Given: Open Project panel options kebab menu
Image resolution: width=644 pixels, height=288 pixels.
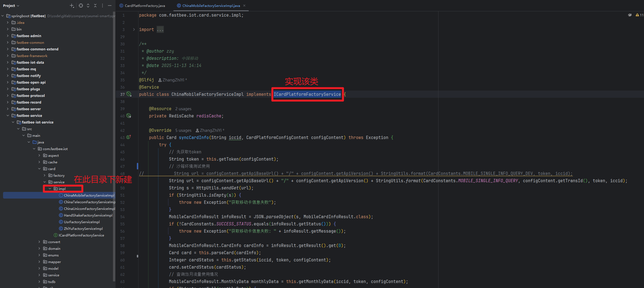Looking at the screenshot, I should click(x=102, y=6).
